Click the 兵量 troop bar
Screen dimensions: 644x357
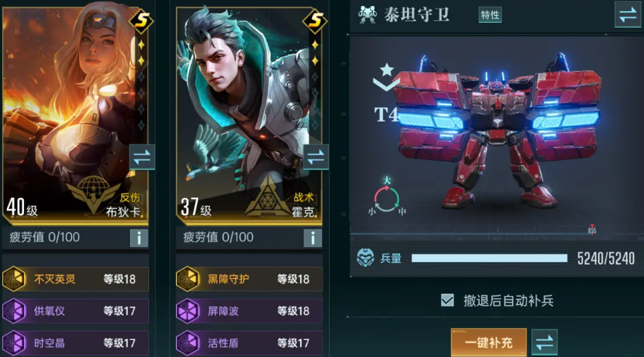(x=489, y=258)
